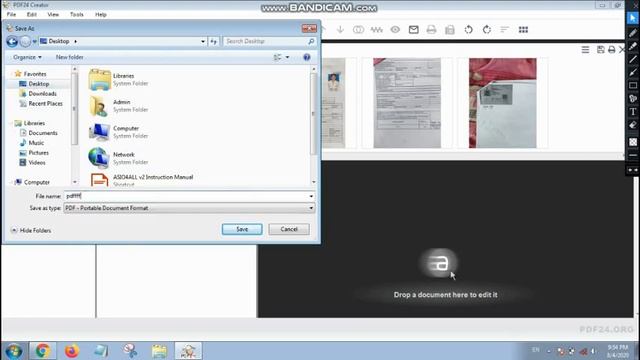Image resolution: width=640 pixels, height=360 pixels.
Task: Open the document hamburger menu icon
Action: click(585, 50)
